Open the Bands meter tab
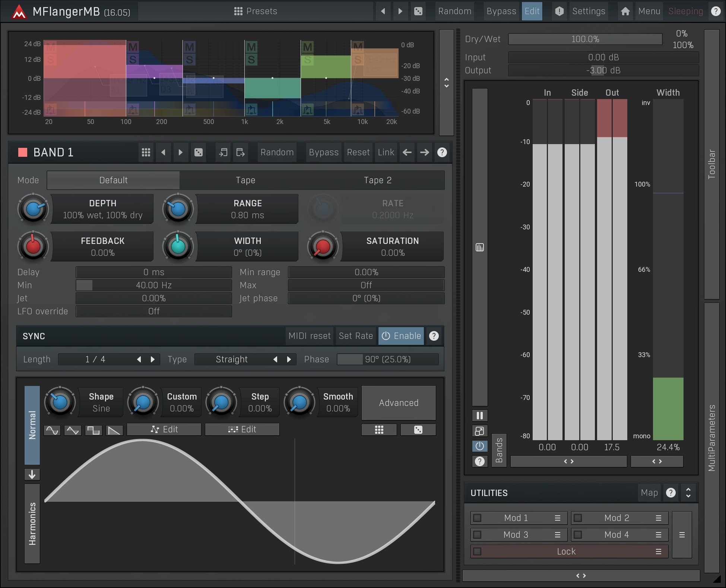 tap(499, 450)
